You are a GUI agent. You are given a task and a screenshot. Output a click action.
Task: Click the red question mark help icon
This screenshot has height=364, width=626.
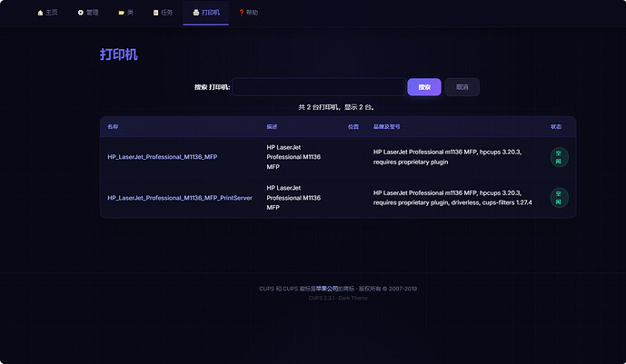242,13
